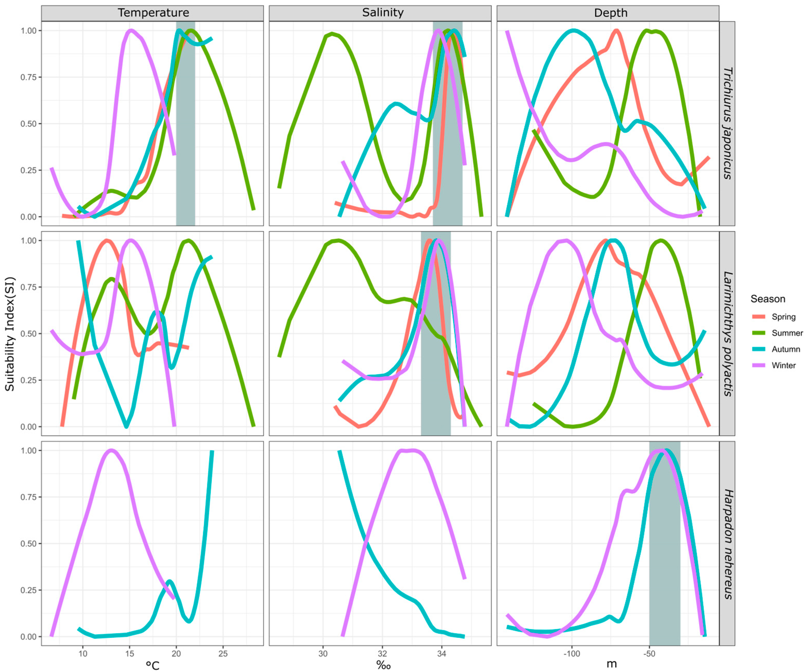806x672 pixels.
Task: Click the Harpadon nehereus row label
Action: click(x=727, y=544)
